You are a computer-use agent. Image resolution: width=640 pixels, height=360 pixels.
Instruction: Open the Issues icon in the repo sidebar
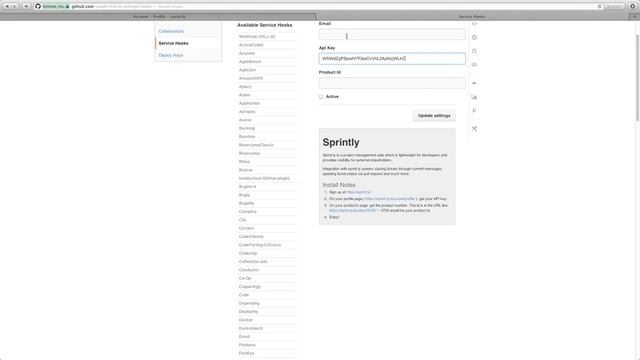[474, 37]
